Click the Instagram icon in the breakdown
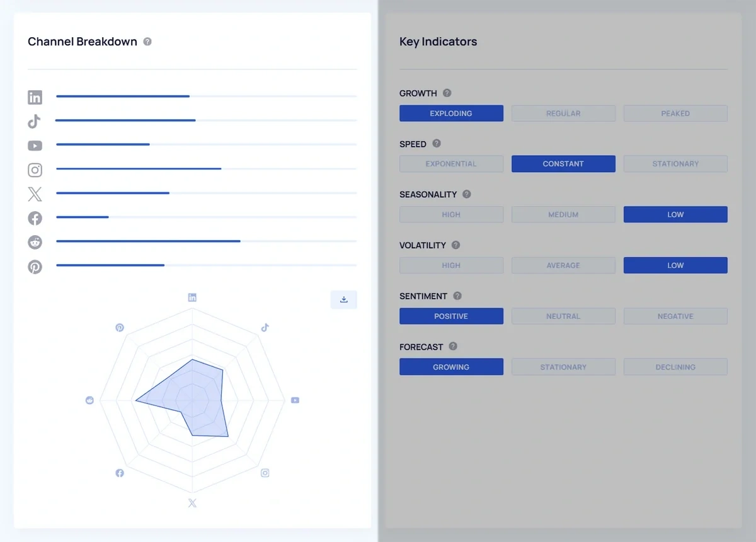 pos(35,170)
